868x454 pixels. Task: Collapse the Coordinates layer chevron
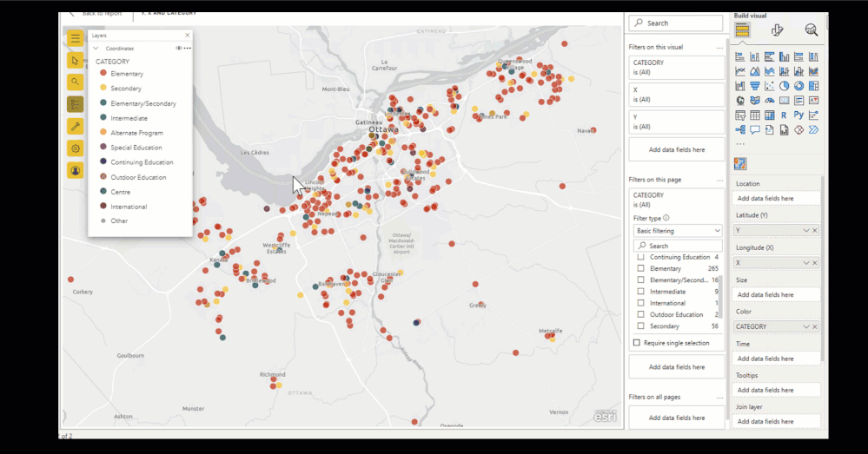point(96,48)
